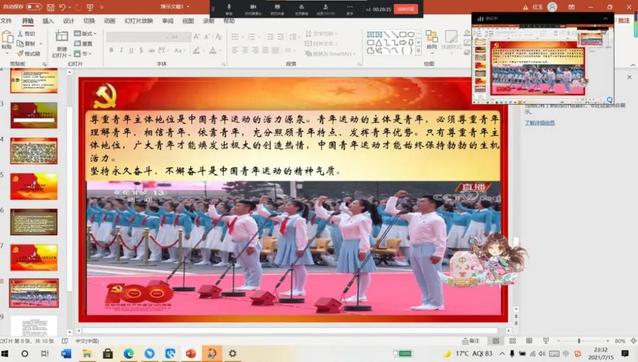Select the red and yellow slide 5 thumbnail

34,186
